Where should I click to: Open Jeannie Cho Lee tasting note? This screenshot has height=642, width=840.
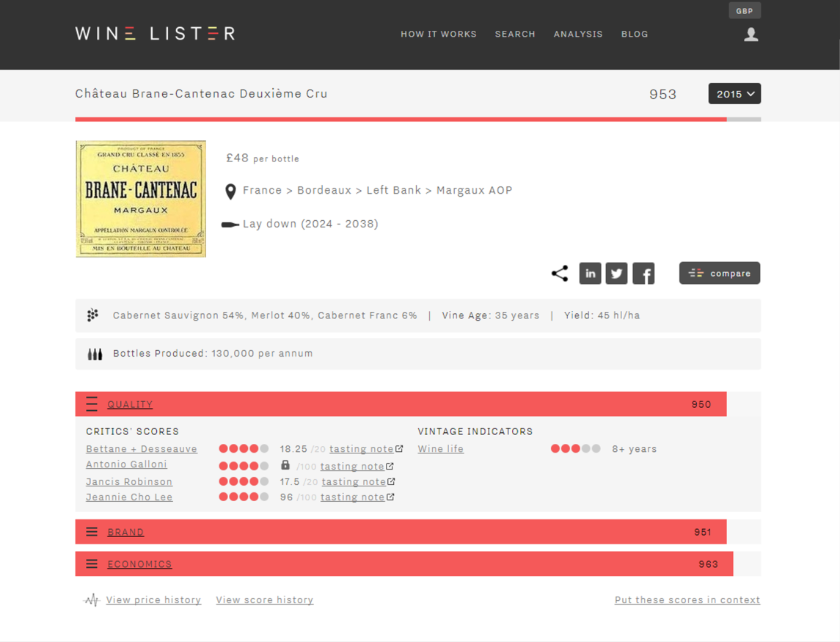352,497
